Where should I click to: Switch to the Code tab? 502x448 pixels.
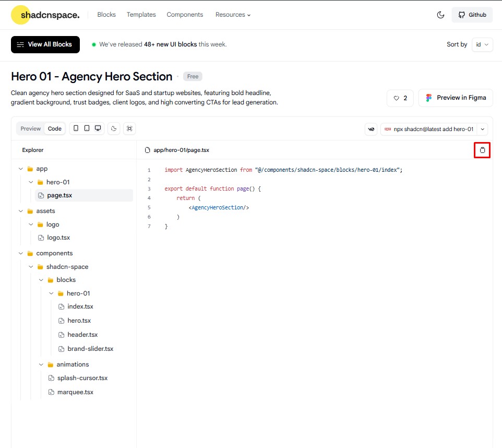(55, 128)
